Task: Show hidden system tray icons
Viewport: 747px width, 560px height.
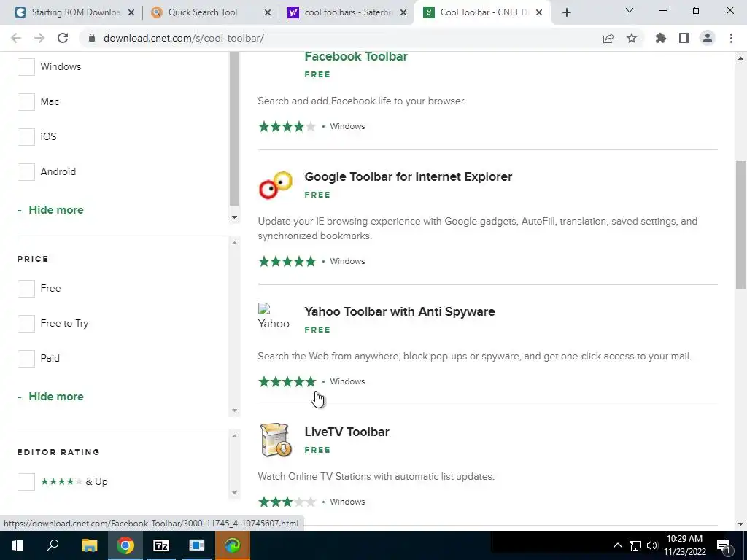Action: [x=617, y=545]
